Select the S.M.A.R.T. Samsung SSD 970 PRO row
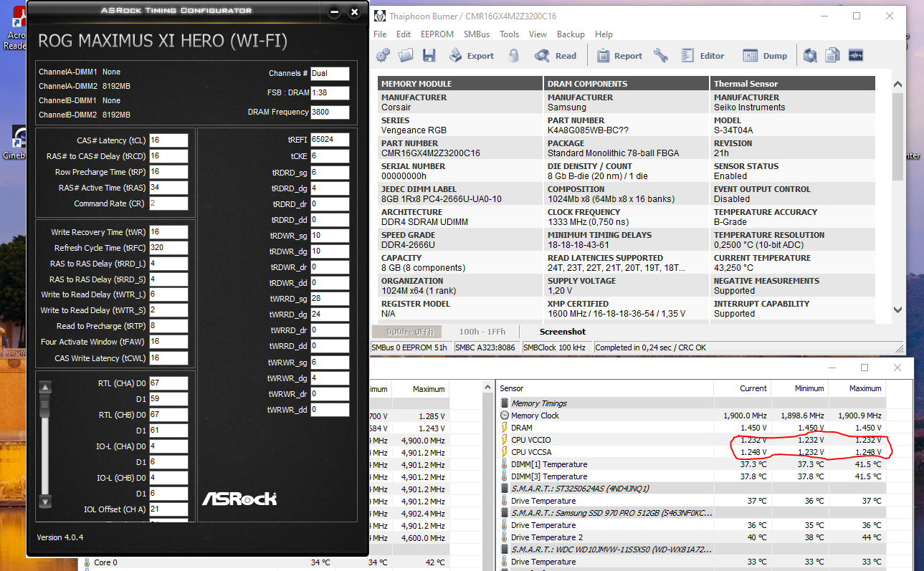This screenshot has height=571, width=924. 692,513
